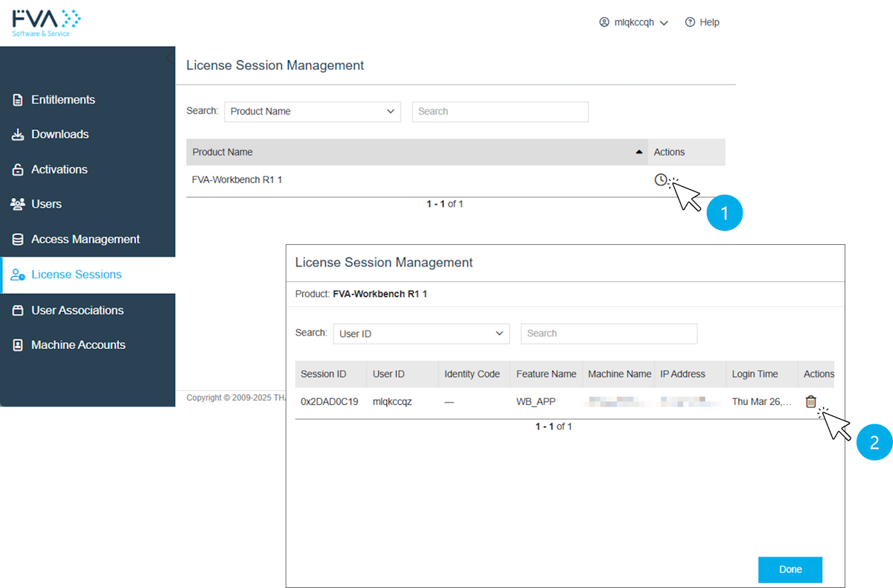Screen dimensions: 893x588
Task: Open User Associations in the sidebar
Action: pyautogui.click(x=77, y=310)
